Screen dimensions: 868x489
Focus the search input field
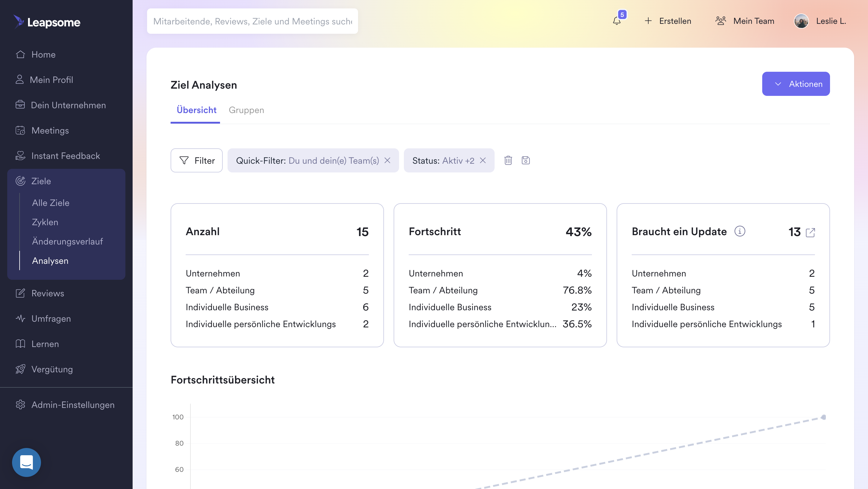coord(252,21)
